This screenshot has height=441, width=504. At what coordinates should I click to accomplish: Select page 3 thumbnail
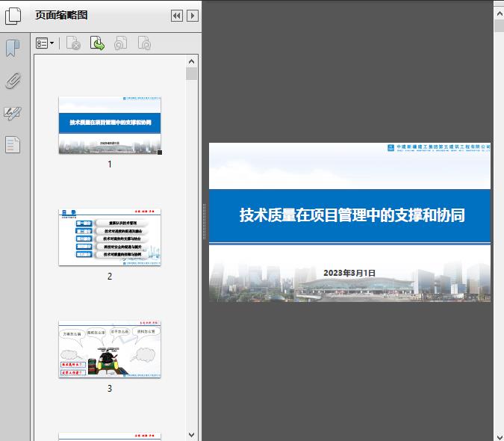[x=110, y=349]
